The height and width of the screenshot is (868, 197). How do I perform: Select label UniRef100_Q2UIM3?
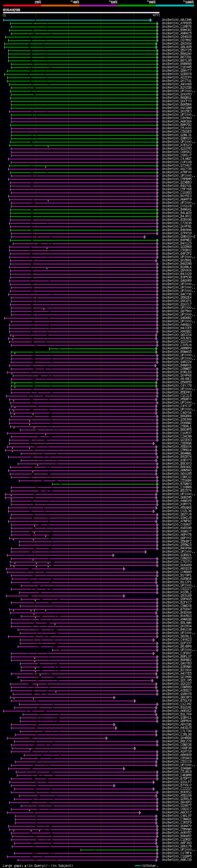pyautogui.click(x=177, y=149)
